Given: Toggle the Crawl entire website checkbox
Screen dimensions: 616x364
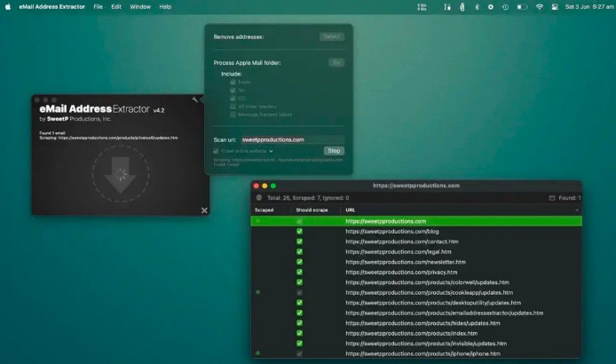Looking at the screenshot, I should pos(216,151).
